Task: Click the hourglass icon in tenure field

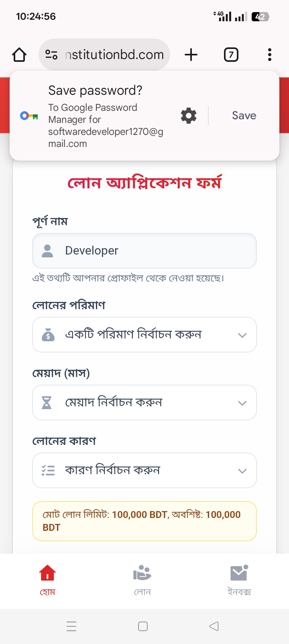Action: (47, 403)
